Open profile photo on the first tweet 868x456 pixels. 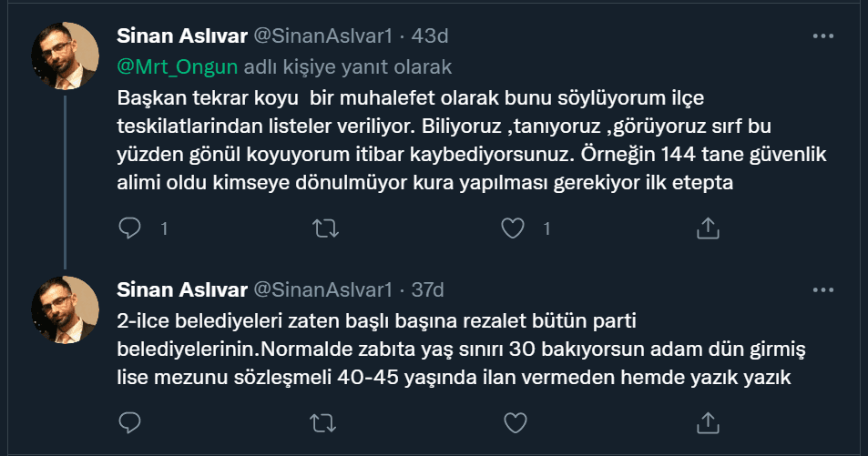coord(66,56)
